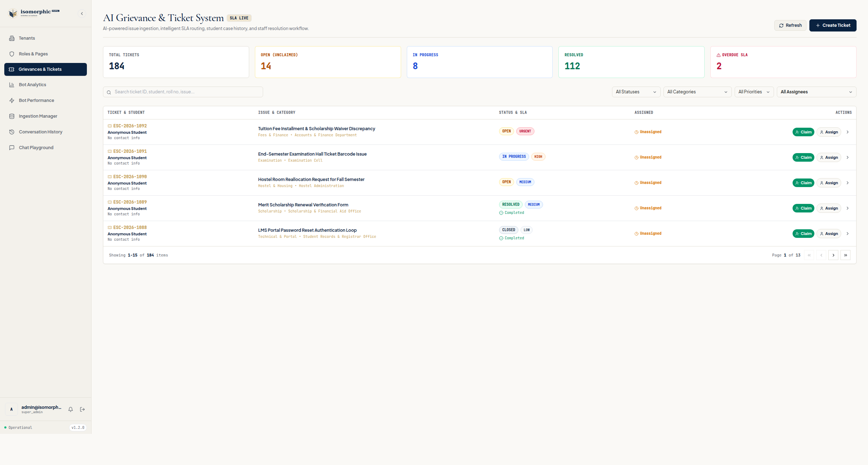Open the All Statuses filter dropdown

click(x=636, y=92)
